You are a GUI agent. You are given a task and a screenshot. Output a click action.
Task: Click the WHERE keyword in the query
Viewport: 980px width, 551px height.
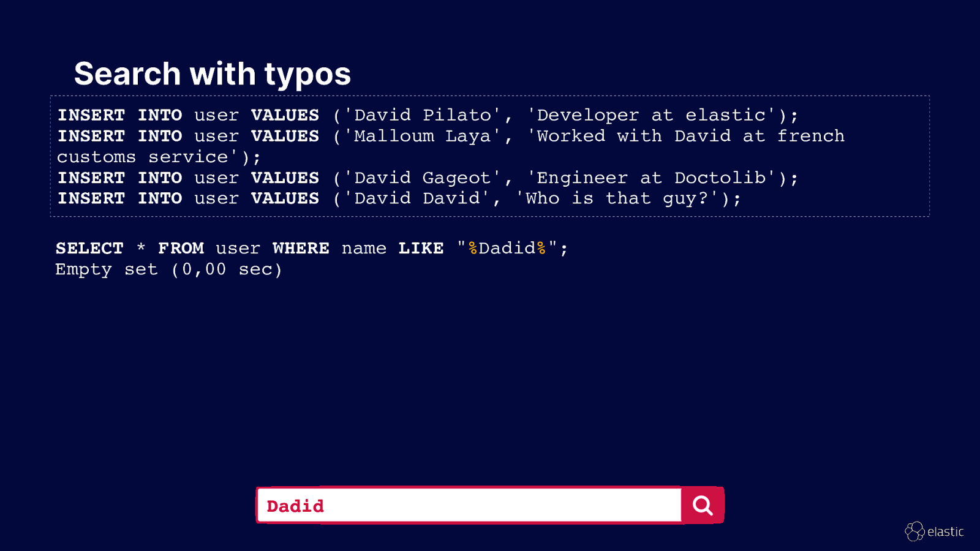point(301,248)
